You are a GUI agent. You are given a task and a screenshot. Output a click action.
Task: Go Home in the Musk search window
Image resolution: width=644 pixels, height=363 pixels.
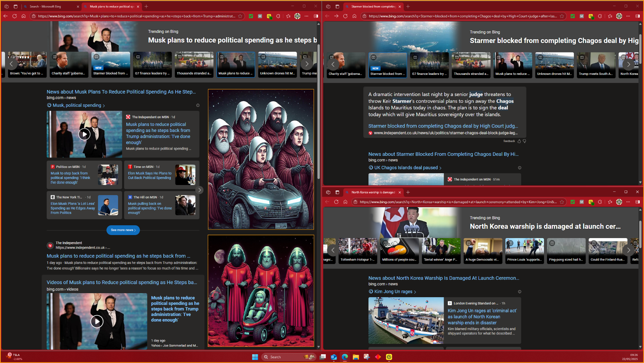pos(23,16)
